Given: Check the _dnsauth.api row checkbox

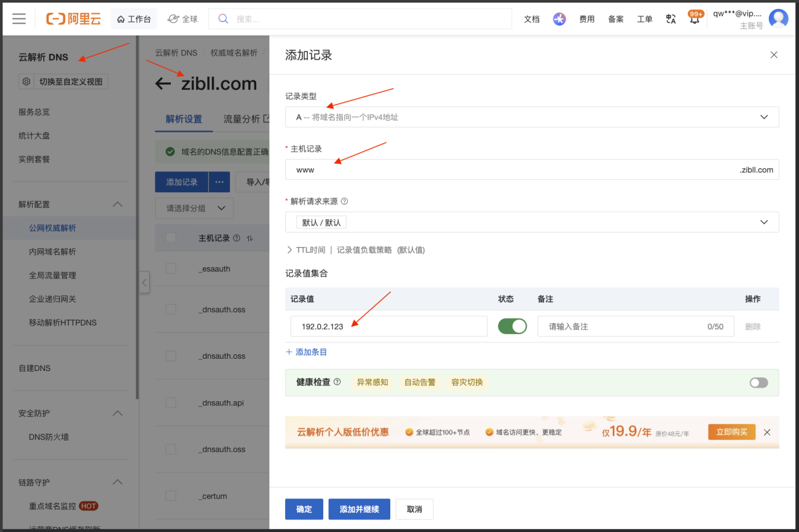Looking at the screenshot, I should (171, 402).
